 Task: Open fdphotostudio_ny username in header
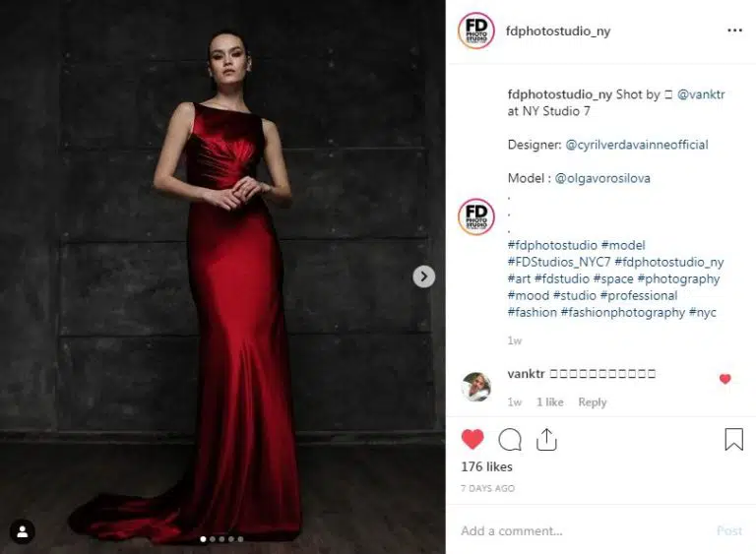click(558, 31)
